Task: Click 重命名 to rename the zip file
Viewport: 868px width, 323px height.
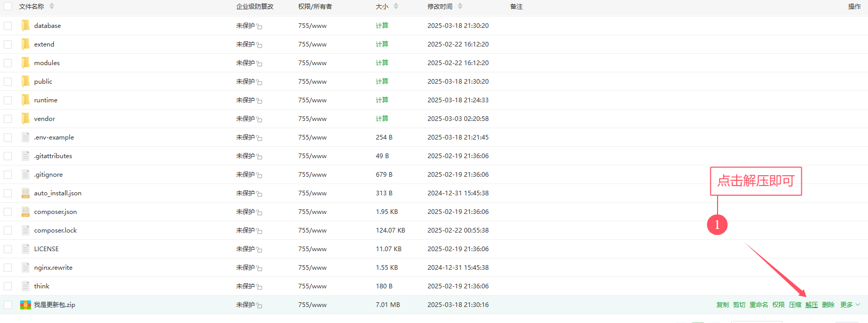Action: (759, 305)
